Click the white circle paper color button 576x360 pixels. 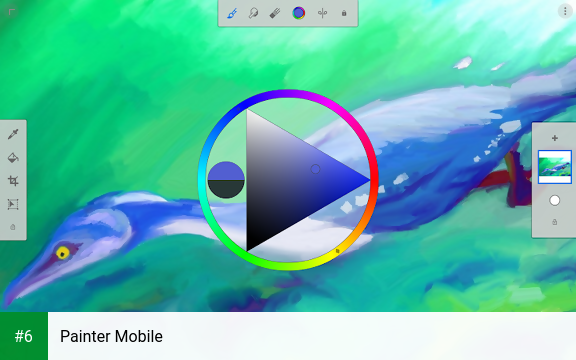555,201
